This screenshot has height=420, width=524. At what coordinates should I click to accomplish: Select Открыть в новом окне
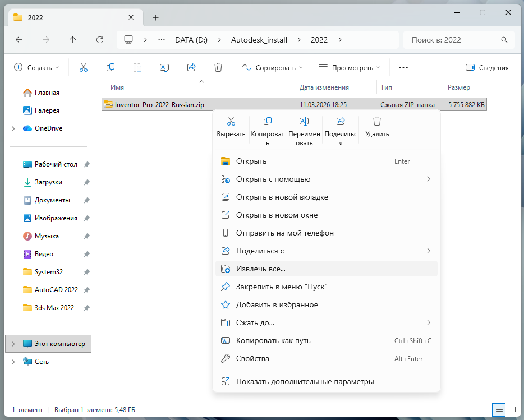point(327,215)
